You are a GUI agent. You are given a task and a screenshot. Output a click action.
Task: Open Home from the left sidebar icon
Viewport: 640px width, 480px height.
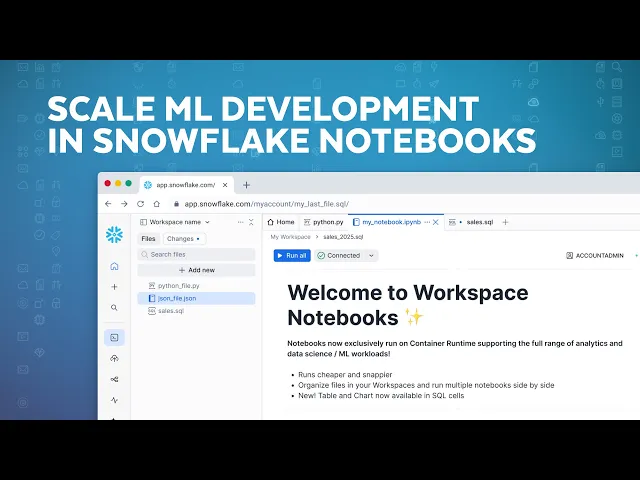point(114,266)
